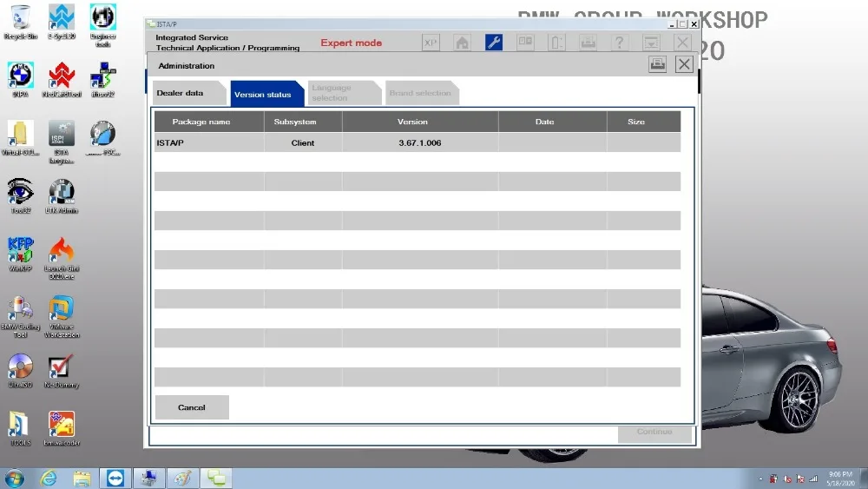
Task: Launch INPA desktop shortcut
Action: coord(21,80)
